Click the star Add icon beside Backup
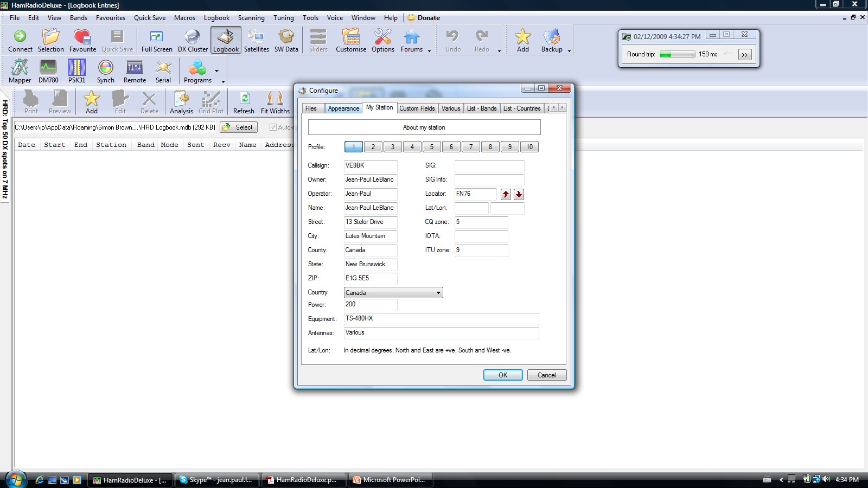 [x=522, y=41]
